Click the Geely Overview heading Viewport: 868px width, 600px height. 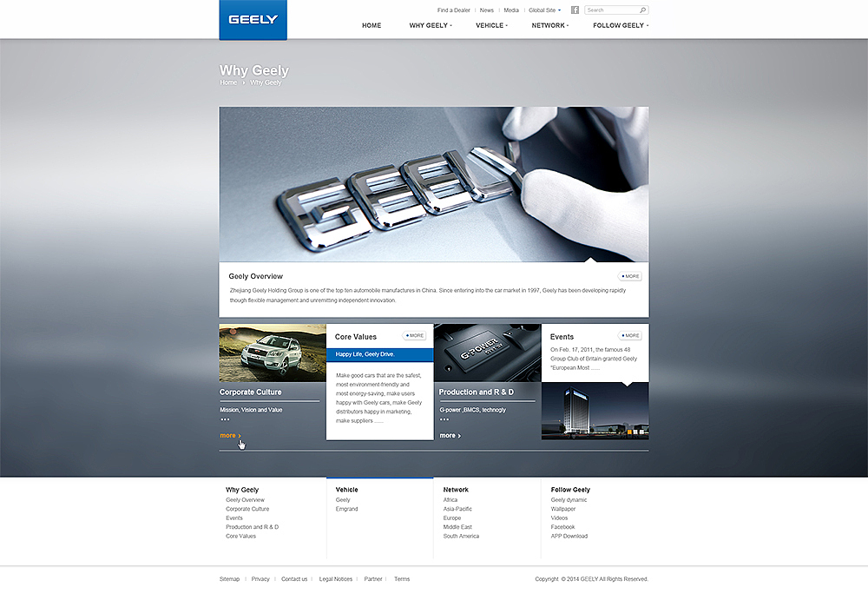[256, 276]
